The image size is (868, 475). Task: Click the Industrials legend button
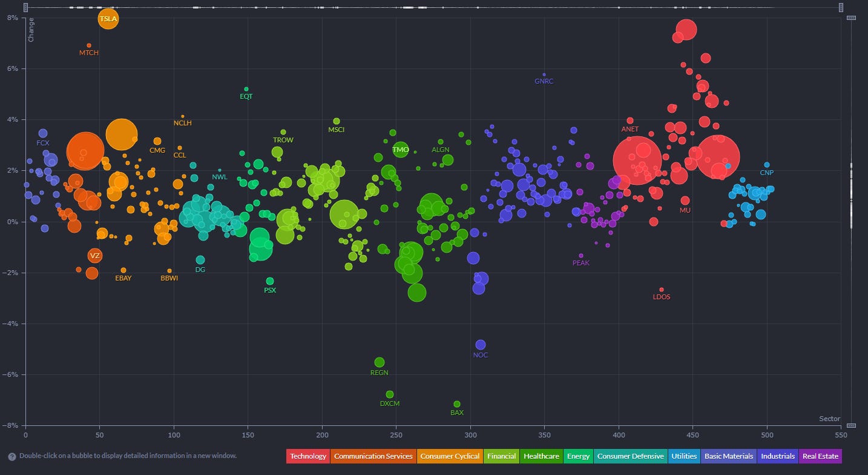[778, 456]
